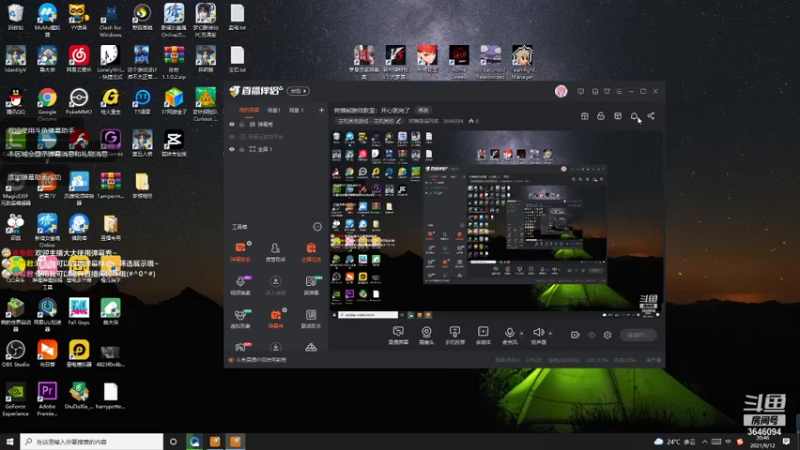This screenshot has height=450, width=800.
Task: Open the 歌词助手 tool in the toolbox
Action: 311,318
